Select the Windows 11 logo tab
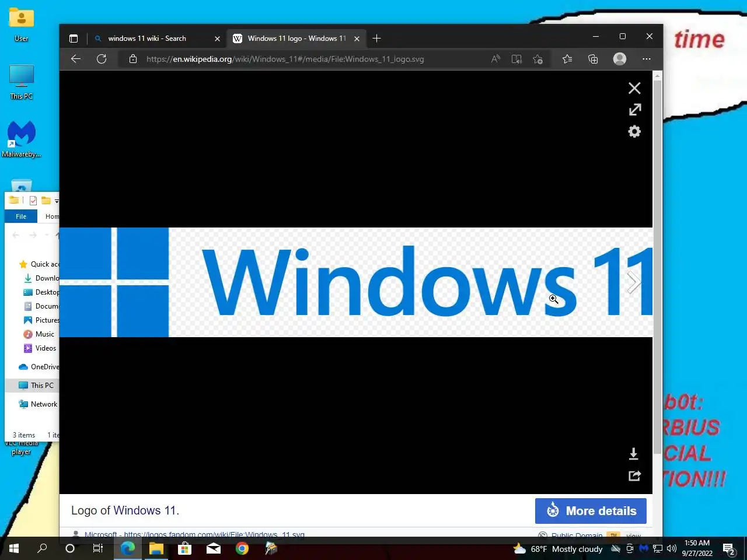The width and height of the screenshot is (747, 560). (x=296, y=38)
